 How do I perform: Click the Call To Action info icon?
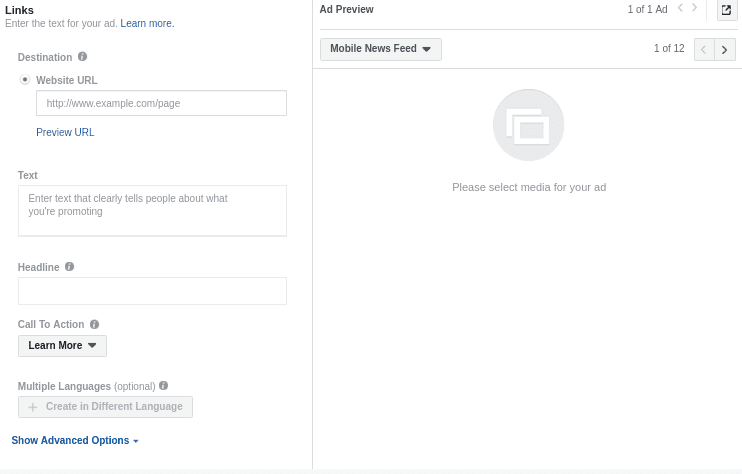(x=95, y=325)
